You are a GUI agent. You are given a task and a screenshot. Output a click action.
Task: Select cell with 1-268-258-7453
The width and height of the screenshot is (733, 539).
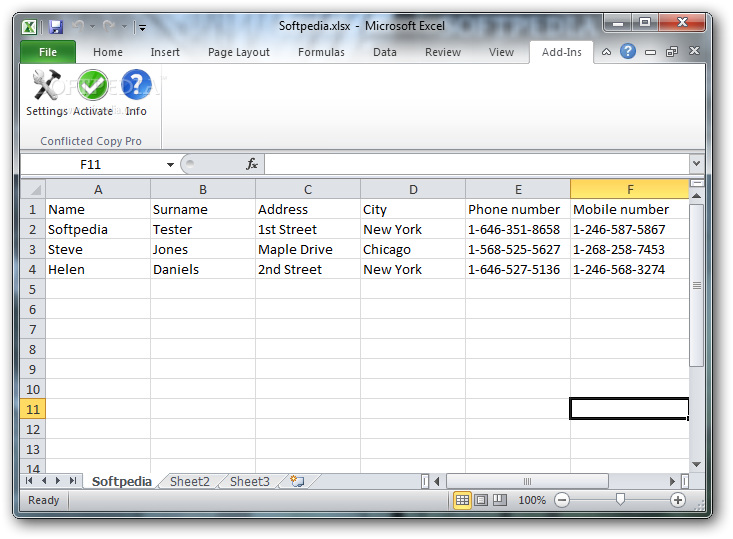click(630, 250)
